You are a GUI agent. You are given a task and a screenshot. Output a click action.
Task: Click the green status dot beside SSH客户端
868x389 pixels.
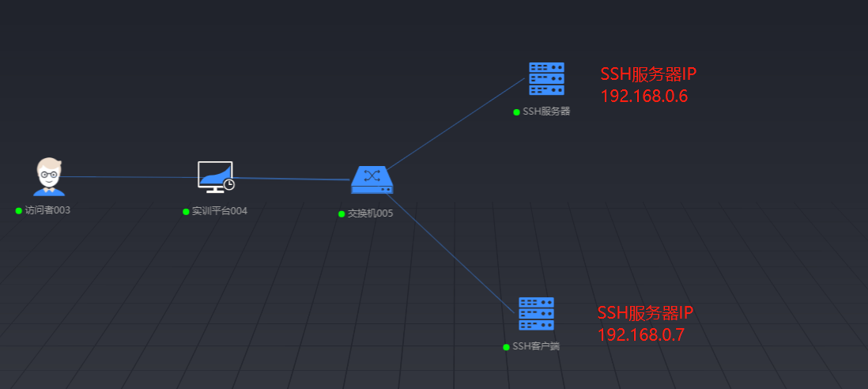(x=506, y=347)
